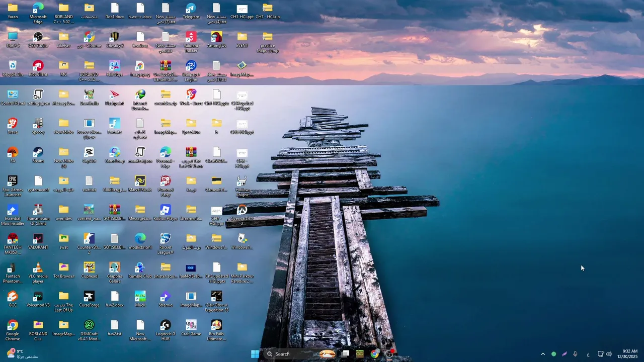Select the VALORANT game icon
This screenshot has width=644, height=362.
coord(38,241)
